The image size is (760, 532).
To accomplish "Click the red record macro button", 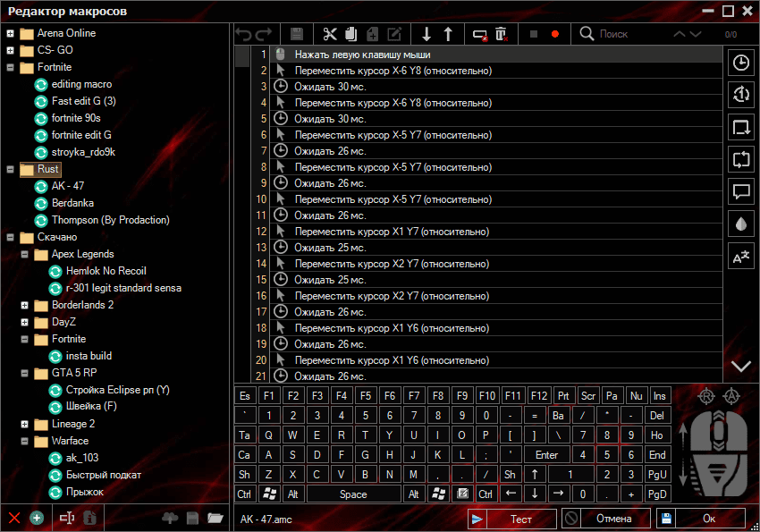I will 555,34.
